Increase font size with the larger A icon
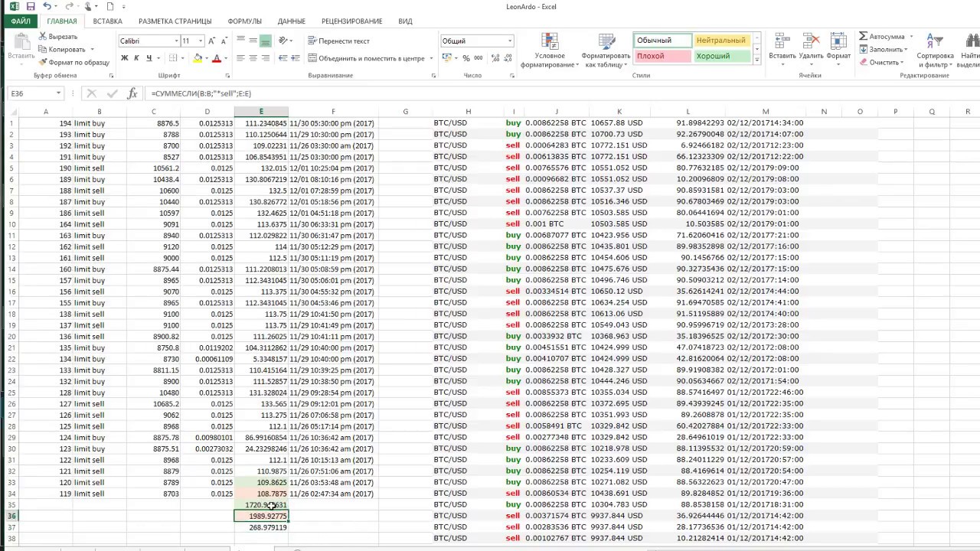 click(213, 41)
